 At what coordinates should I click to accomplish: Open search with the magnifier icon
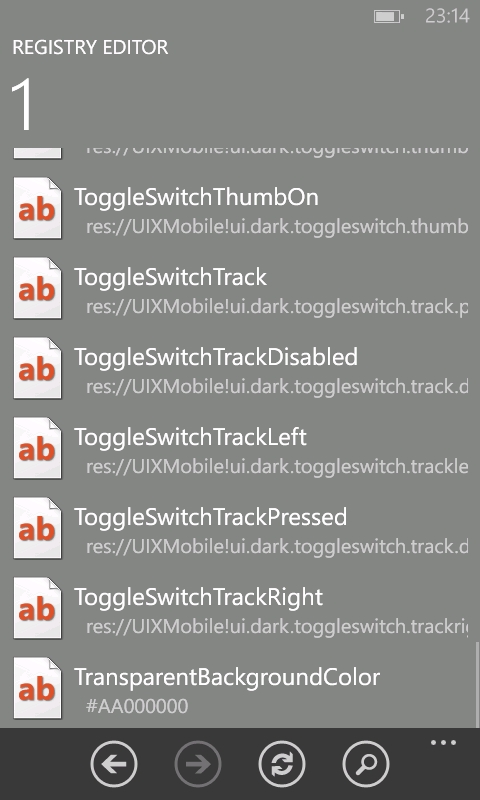pyautogui.click(x=366, y=764)
